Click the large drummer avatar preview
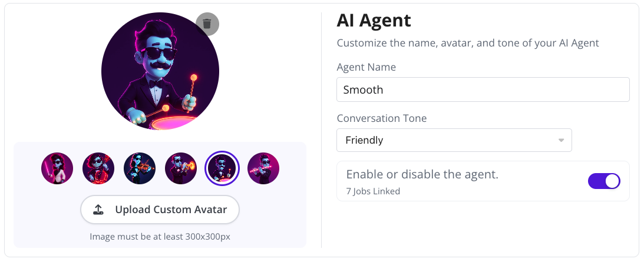The width and height of the screenshot is (644, 262). tap(160, 71)
